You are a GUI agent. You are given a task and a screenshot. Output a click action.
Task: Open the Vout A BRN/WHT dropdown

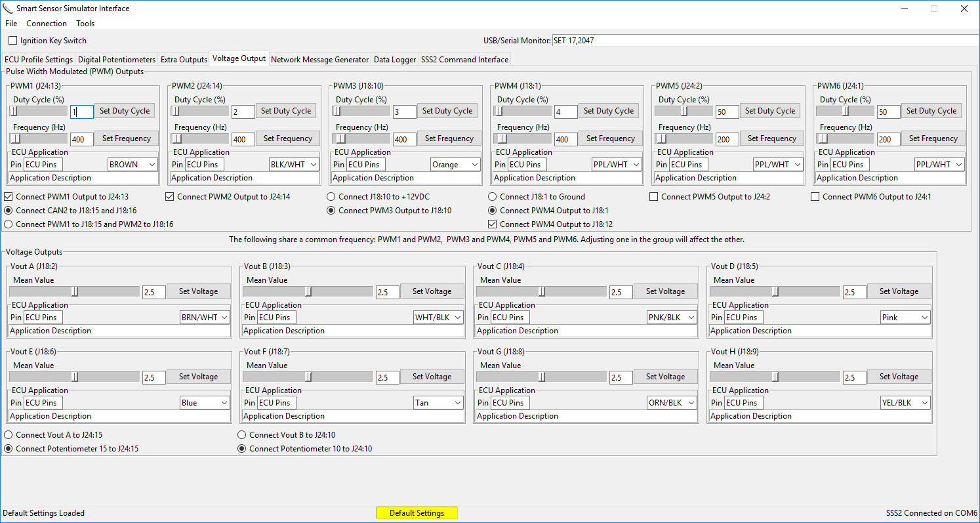pyautogui.click(x=205, y=318)
